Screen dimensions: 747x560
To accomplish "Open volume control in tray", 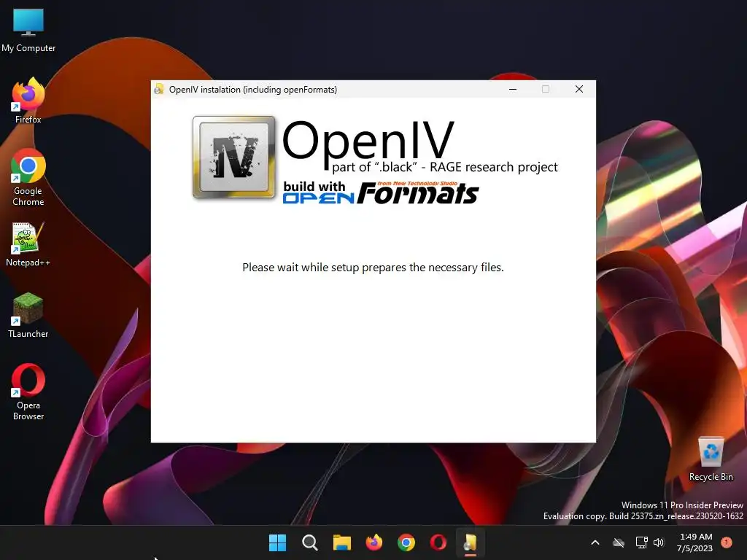I will coord(659,542).
